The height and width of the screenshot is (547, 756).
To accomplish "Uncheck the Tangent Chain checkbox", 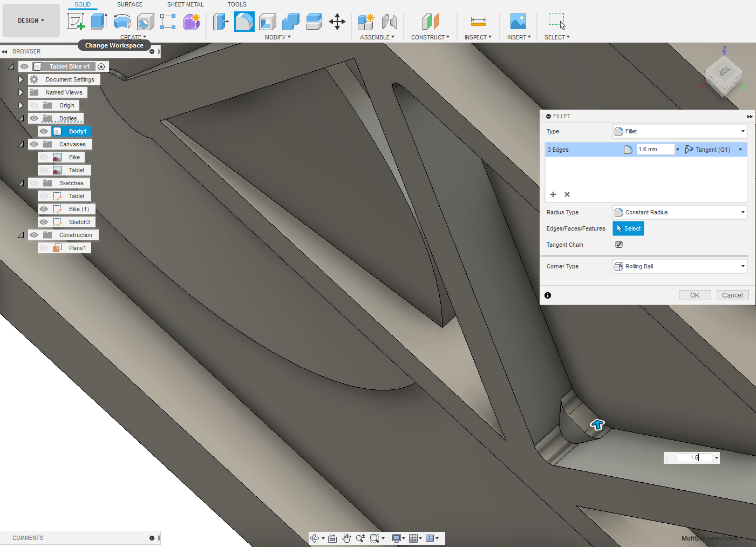I will point(619,245).
